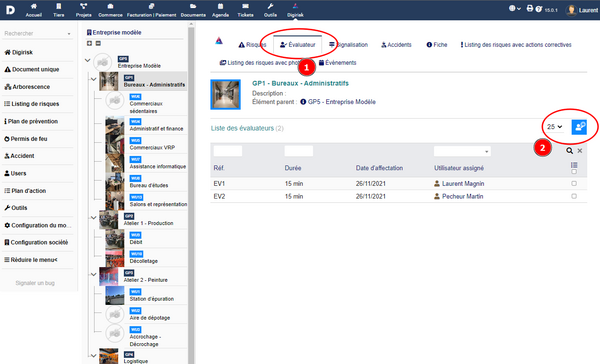The width and height of the screenshot is (600, 364).
Task: Clear filters with the X icon
Action: click(x=580, y=151)
